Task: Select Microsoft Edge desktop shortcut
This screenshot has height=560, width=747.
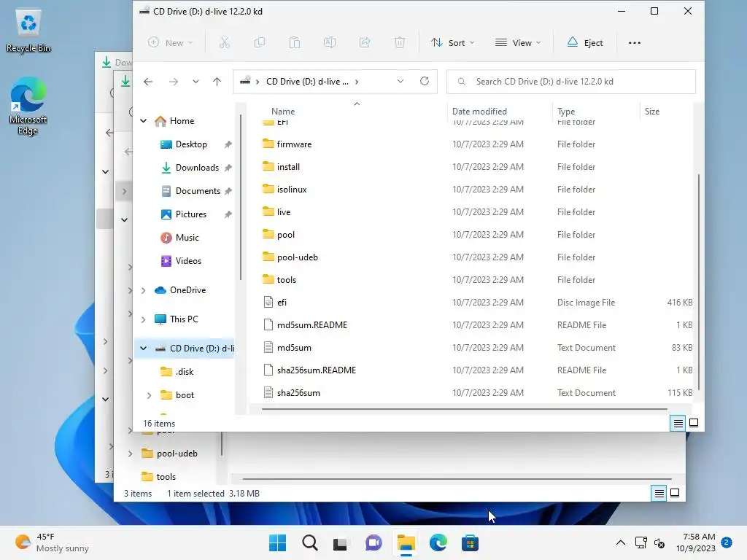Action: click(28, 106)
